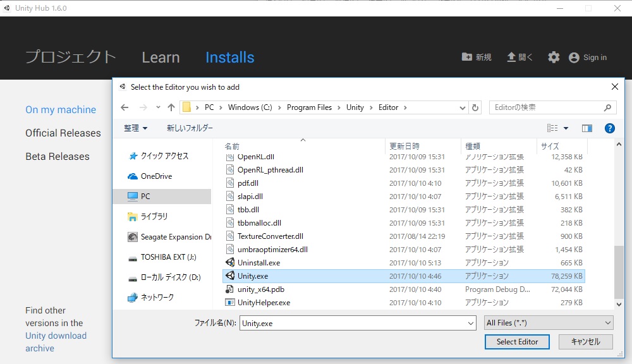The image size is (632, 364).
Task: Click the Sign in text
Action: (x=595, y=58)
